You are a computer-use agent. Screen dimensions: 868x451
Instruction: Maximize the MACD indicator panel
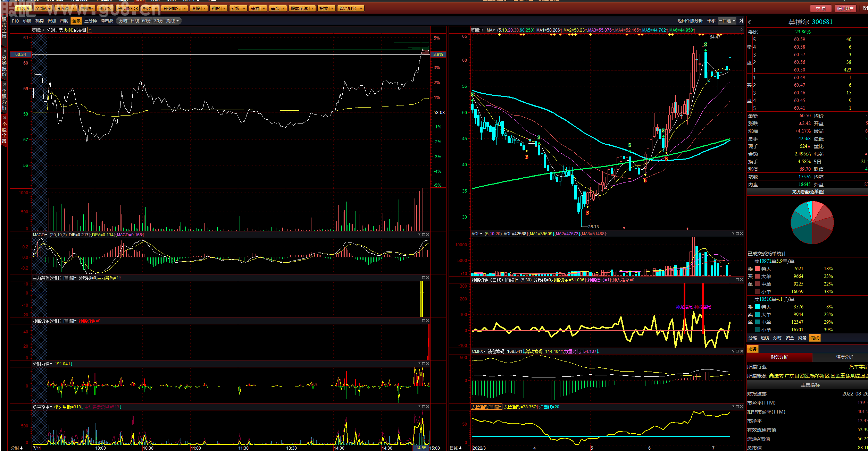pyautogui.click(x=424, y=235)
